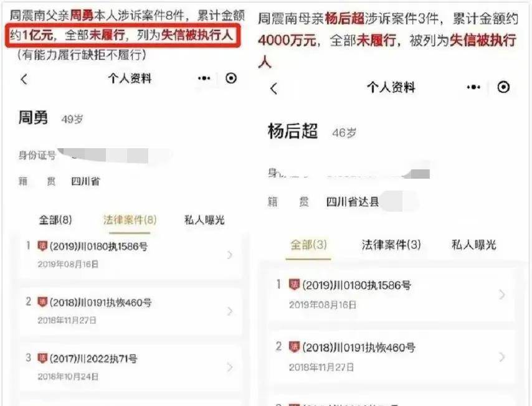Expand right case (2019)川0180执1586号 chevron
The image size is (532, 406).
click(x=502, y=295)
